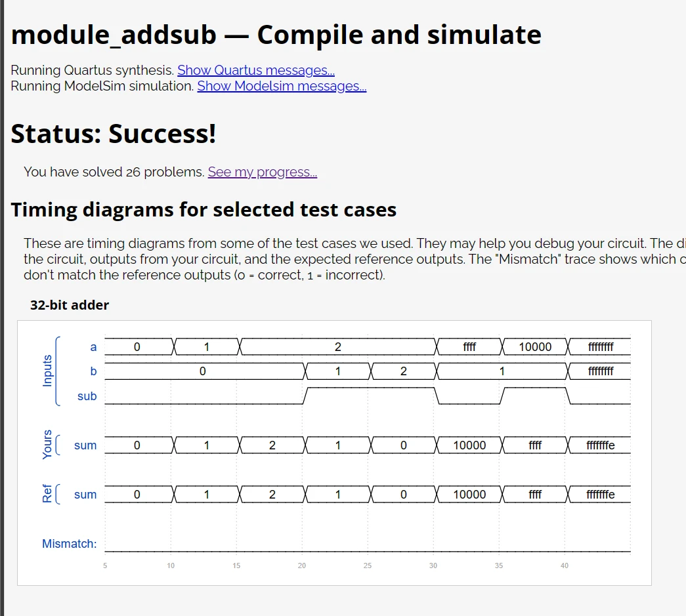This screenshot has width=686, height=616.
Task: Click the 'fffffffe' value in Yours sum row
Action: pyautogui.click(x=600, y=445)
